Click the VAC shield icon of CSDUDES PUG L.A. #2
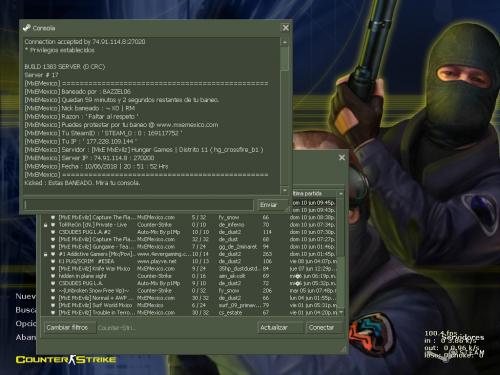This screenshot has height=375, width=500. [x=53, y=232]
